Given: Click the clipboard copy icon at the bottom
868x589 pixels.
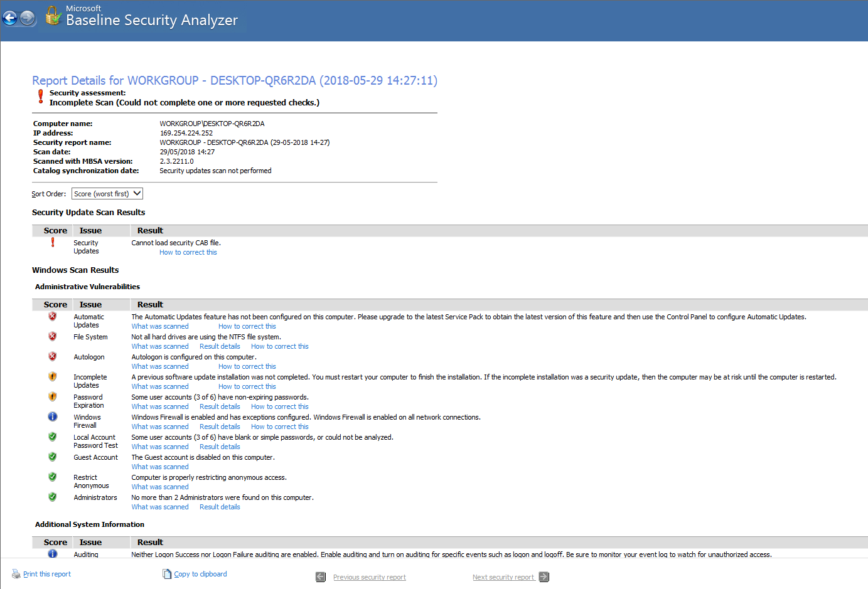Looking at the screenshot, I should click(167, 574).
